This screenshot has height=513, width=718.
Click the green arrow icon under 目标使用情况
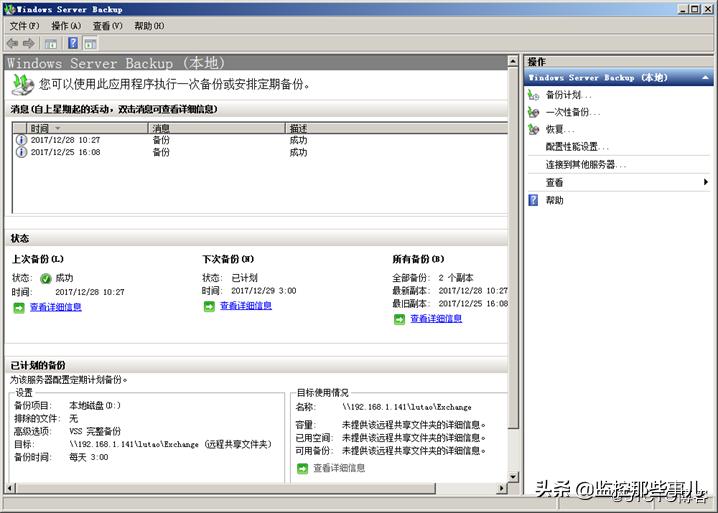pyautogui.click(x=303, y=469)
